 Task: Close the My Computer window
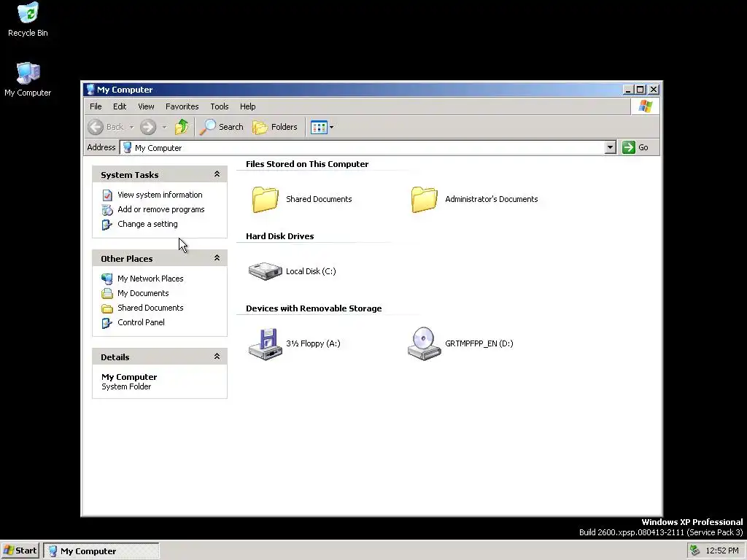[x=654, y=90]
